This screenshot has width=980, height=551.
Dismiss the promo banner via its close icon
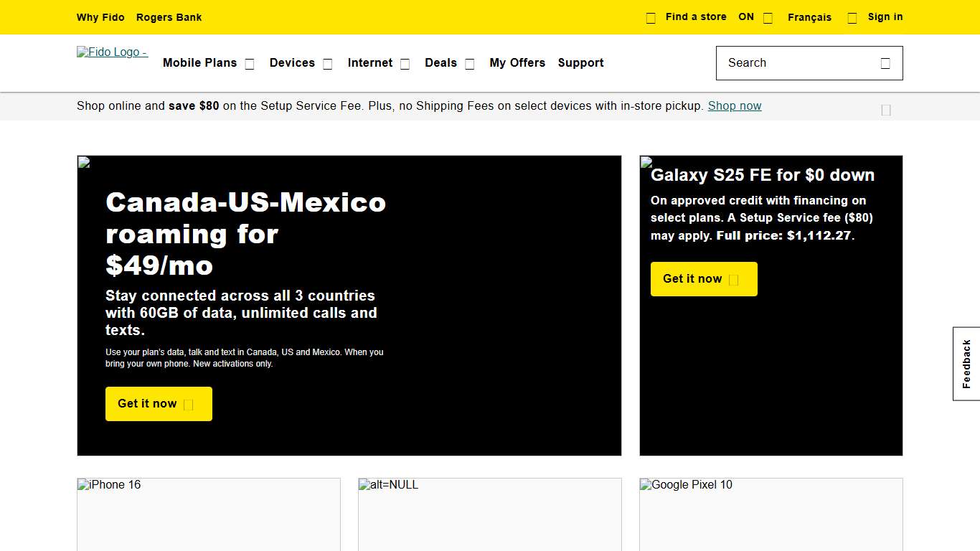pyautogui.click(x=885, y=110)
